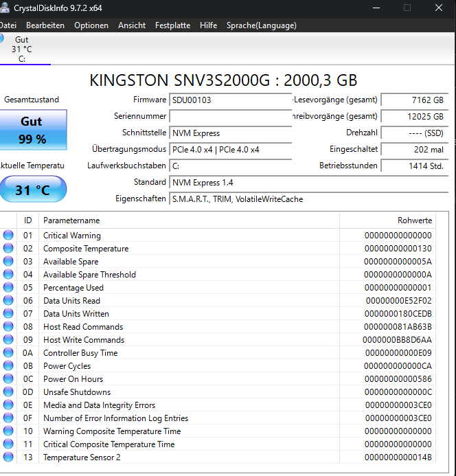Click the Rohwerte column header
Screen dimensions: 456x476
(x=388, y=220)
